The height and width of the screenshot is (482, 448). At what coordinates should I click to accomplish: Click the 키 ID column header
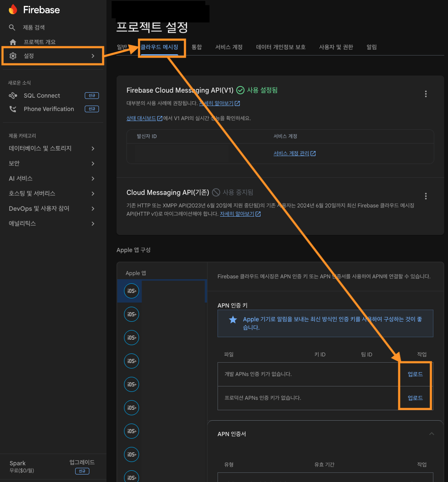pos(320,354)
